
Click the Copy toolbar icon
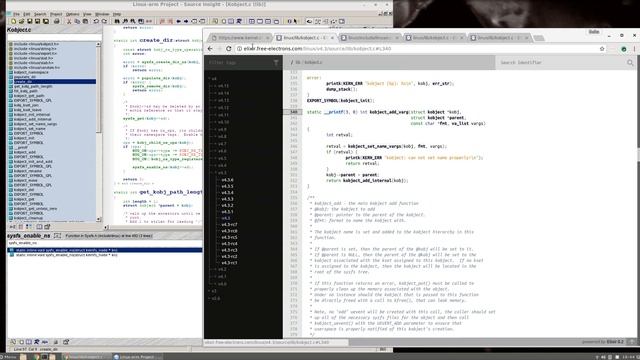tap(77, 21)
